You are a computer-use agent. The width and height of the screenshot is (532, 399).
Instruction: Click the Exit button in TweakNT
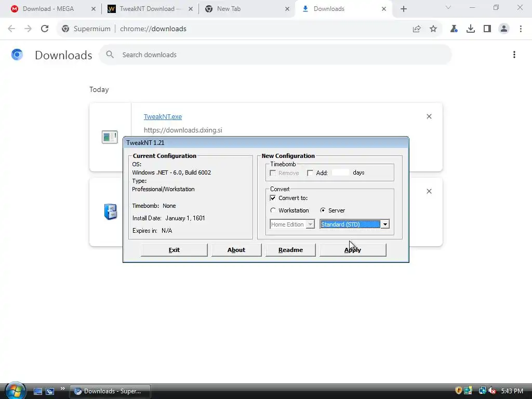174,250
